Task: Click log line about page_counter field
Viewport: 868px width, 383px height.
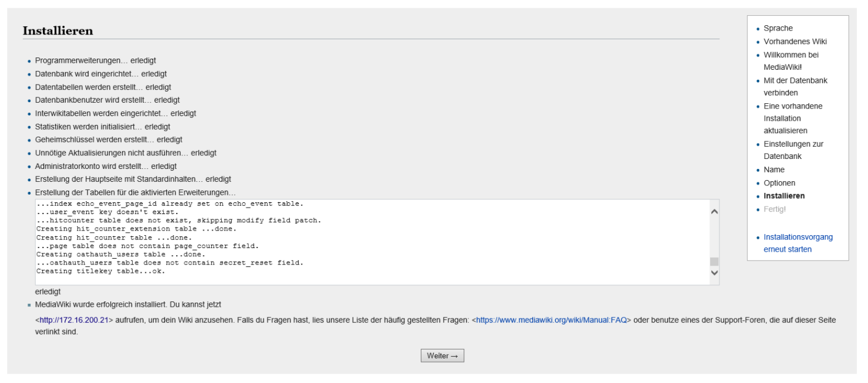Action: (147, 246)
